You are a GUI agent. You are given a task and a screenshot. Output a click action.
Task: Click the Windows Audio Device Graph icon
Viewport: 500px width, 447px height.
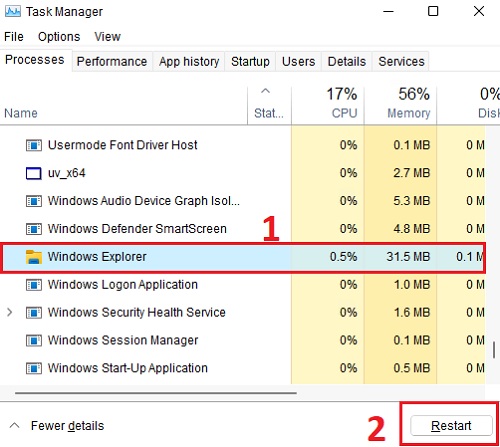click(x=34, y=201)
